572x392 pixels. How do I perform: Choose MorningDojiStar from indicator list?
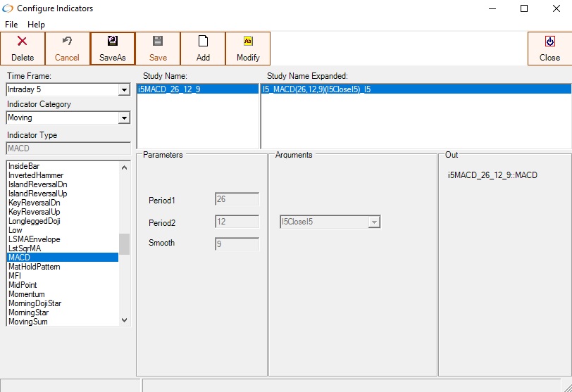36,303
